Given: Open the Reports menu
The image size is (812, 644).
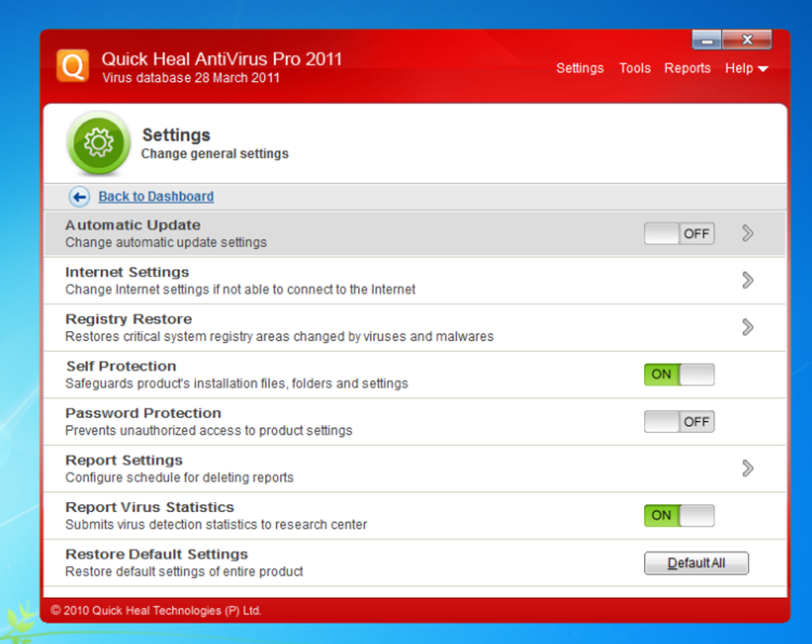Looking at the screenshot, I should pyautogui.click(x=687, y=68).
